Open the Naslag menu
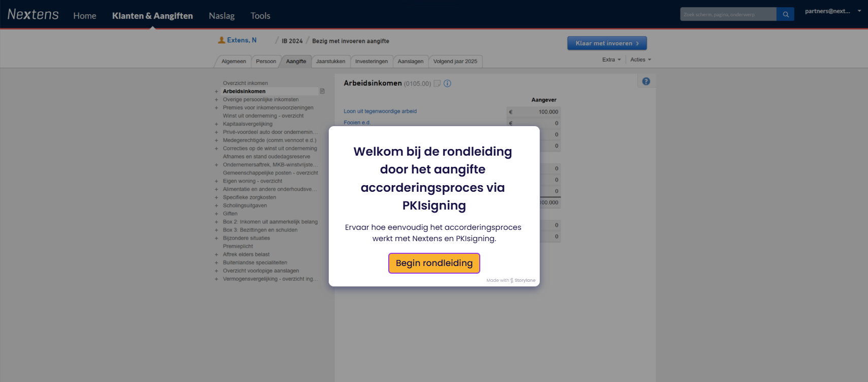This screenshot has width=868, height=382. tap(222, 16)
